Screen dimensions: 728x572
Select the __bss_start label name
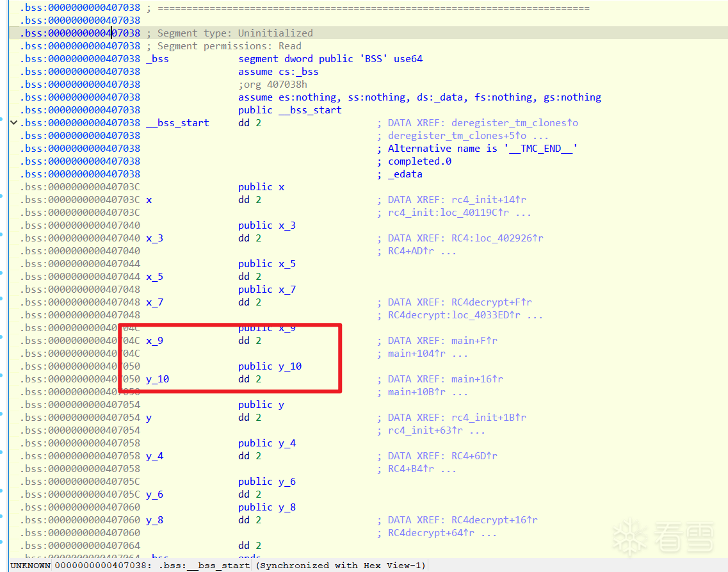[177, 122]
